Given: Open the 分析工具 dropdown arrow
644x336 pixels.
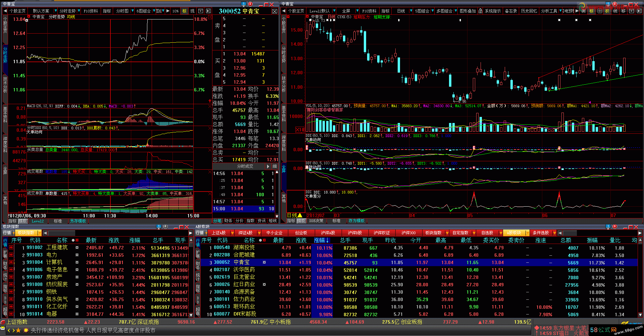Looking at the screenshot, I should [560, 11].
